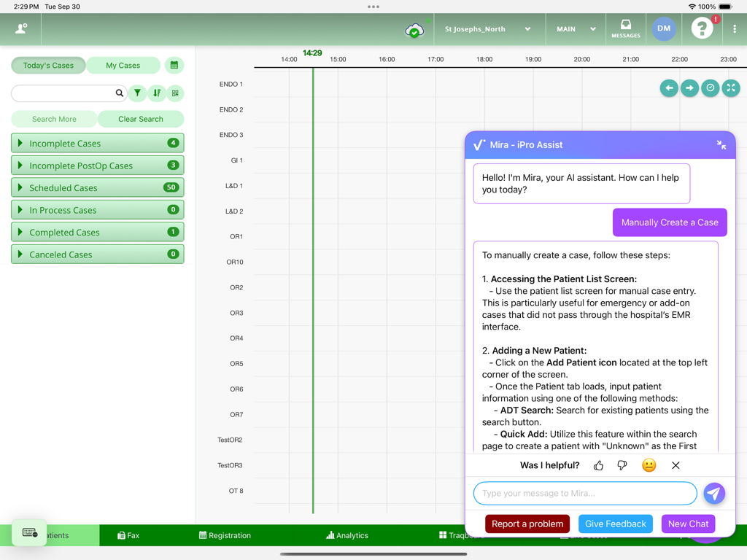Select the sort cases icon

click(x=156, y=93)
